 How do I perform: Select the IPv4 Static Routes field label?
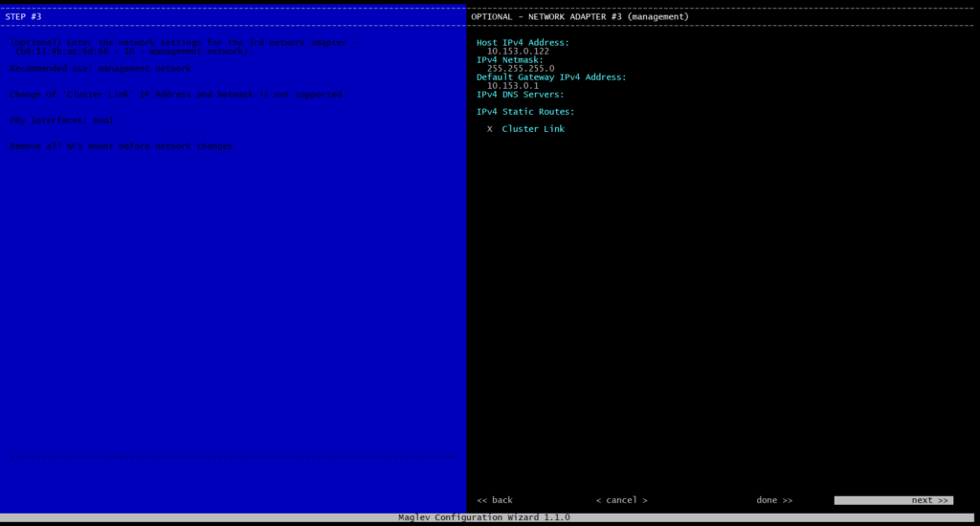[x=525, y=112]
